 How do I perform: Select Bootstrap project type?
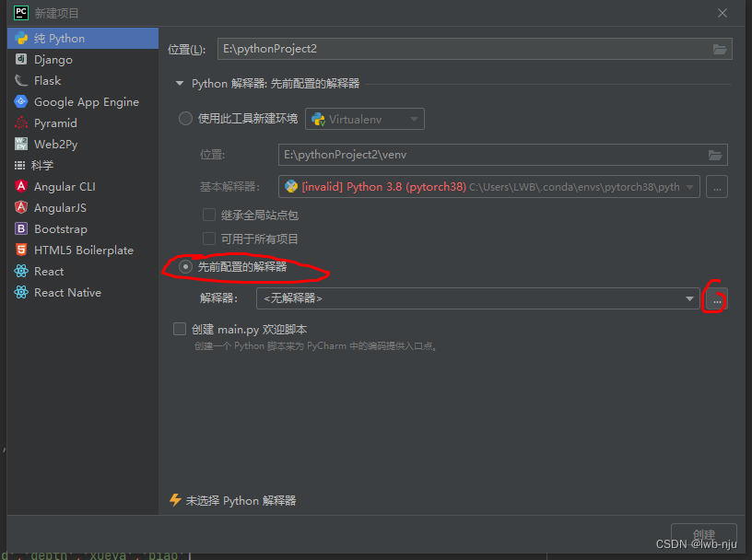83,228
